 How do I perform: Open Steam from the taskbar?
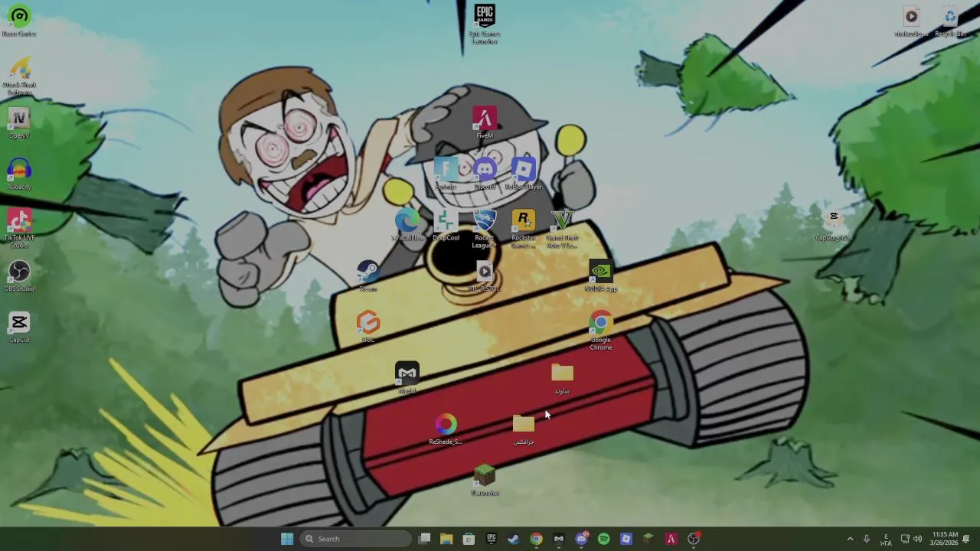tap(513, 539)
